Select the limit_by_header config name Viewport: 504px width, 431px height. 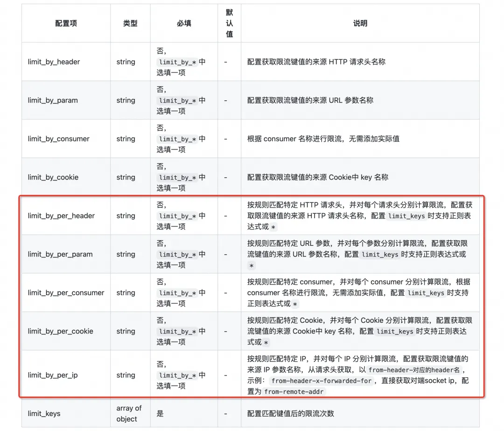(x=54, y=62)
